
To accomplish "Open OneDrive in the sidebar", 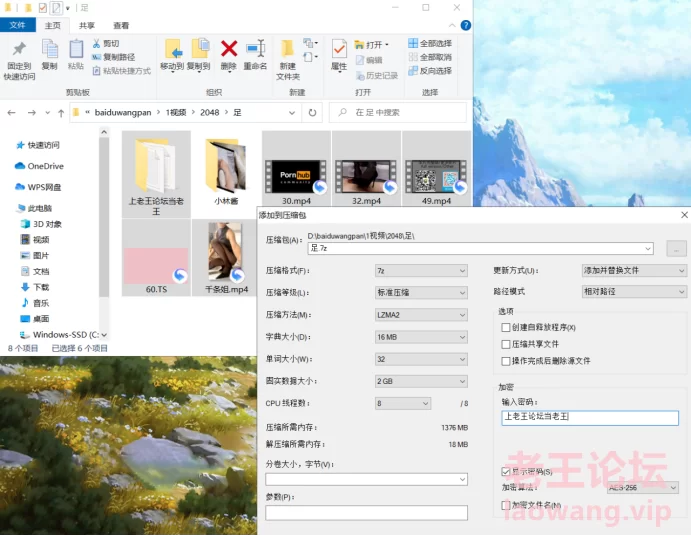I will point(39,166).
